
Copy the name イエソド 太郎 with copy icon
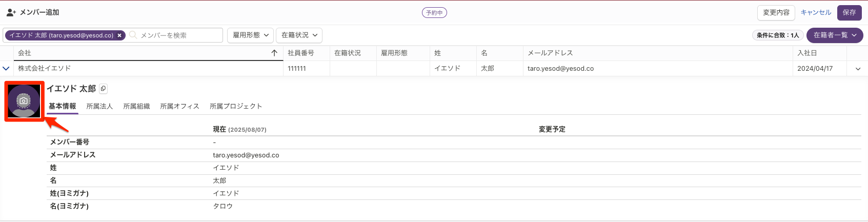(x=103, y=89)
